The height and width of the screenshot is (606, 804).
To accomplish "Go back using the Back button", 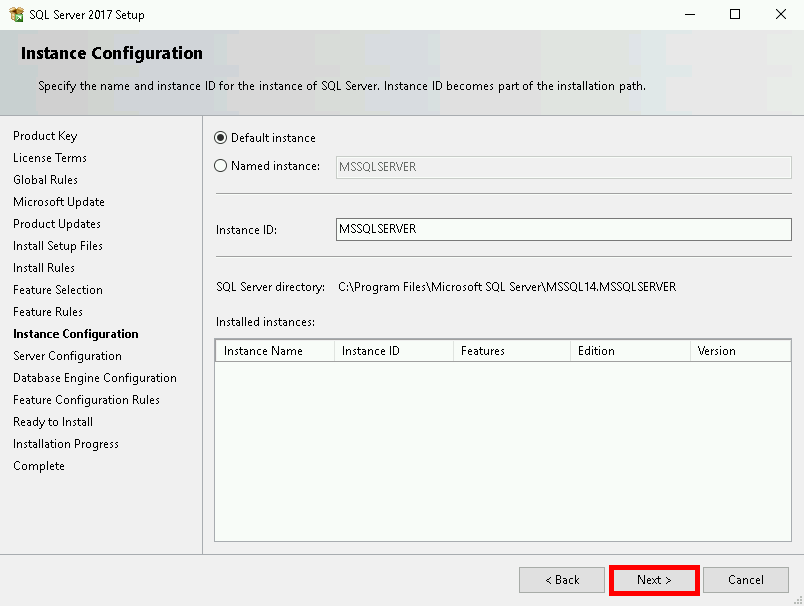I will 561,580.
